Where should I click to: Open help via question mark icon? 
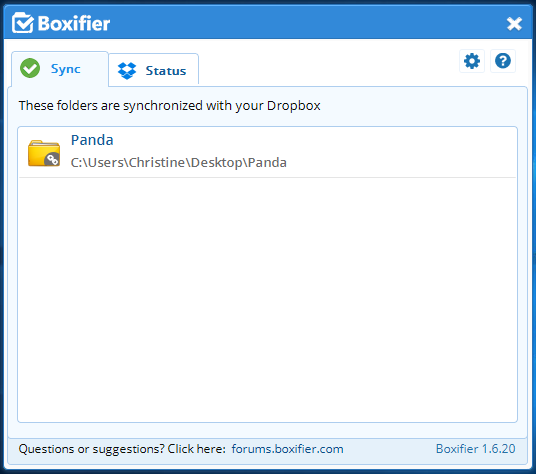(503, 62)
